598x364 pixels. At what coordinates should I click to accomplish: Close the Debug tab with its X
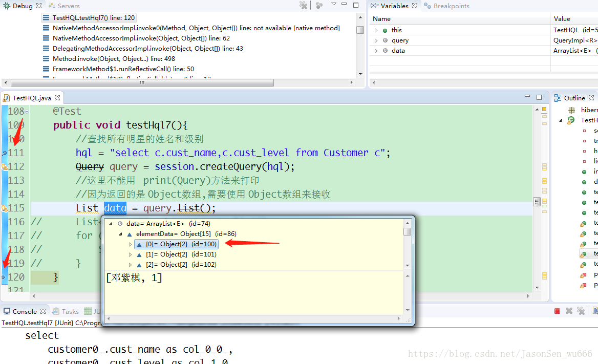click(x=38, y=6)
